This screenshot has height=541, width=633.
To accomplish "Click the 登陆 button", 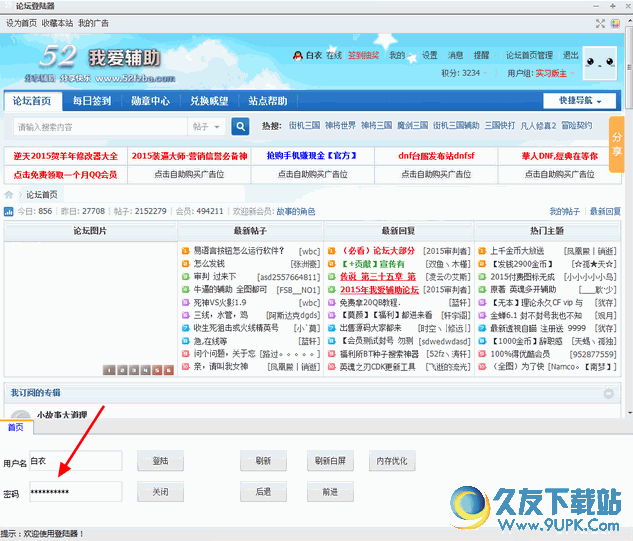I will (x=160, y=461).
